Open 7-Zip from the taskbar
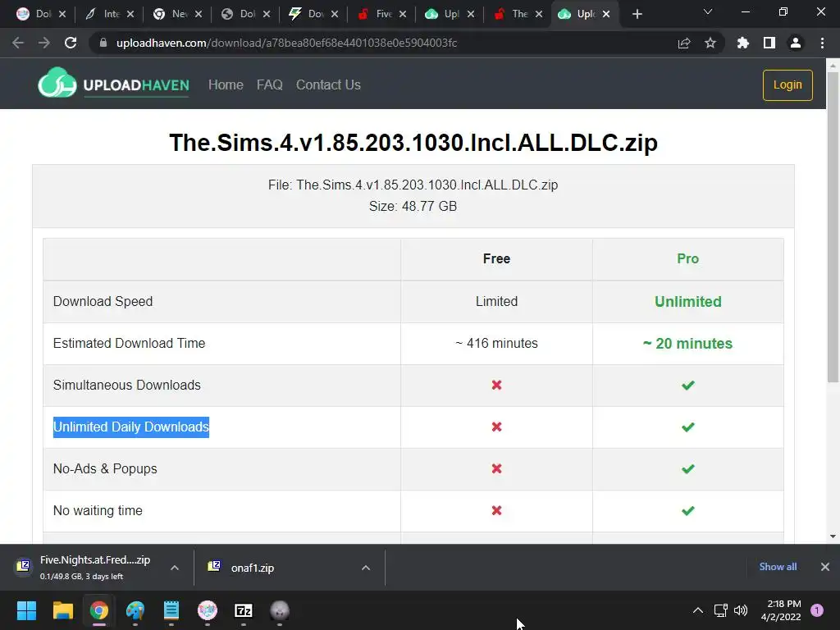This screenshot has height=630, width=840. point(244,610)
